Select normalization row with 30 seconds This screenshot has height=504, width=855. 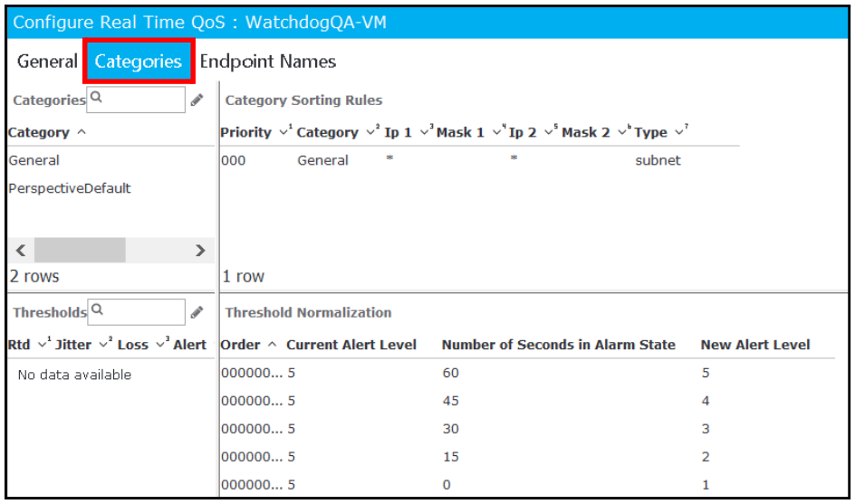click(x=527, y=428)
